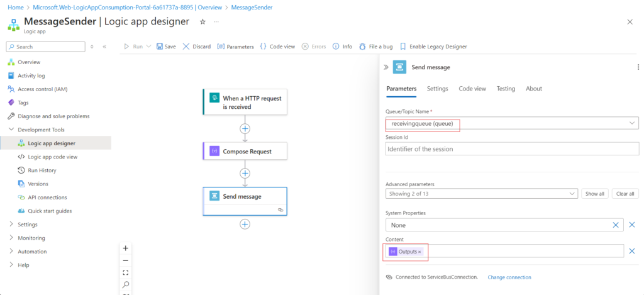Viewport: 644px width, 295px height.
Task: Select Logic app designer in sidebar
Action: [52, 143]
